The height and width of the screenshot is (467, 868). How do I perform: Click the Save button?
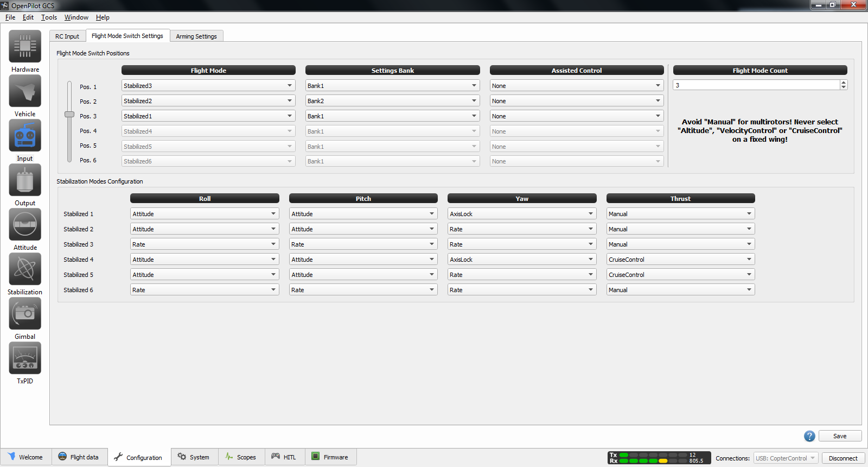840,436
